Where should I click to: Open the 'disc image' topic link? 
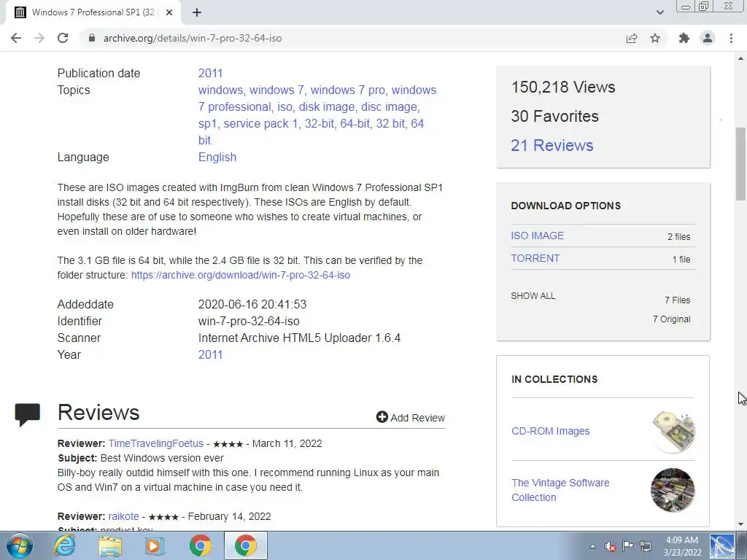click(390, 106)
